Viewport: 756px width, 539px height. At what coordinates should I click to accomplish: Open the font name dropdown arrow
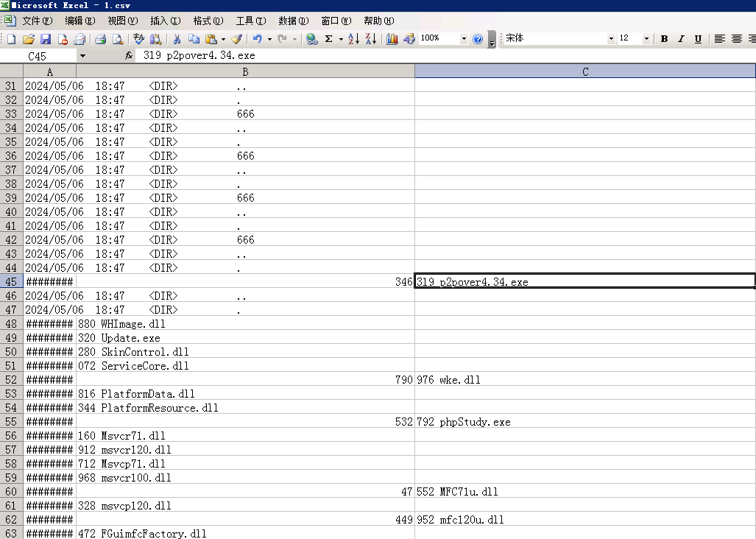(611, 38)
